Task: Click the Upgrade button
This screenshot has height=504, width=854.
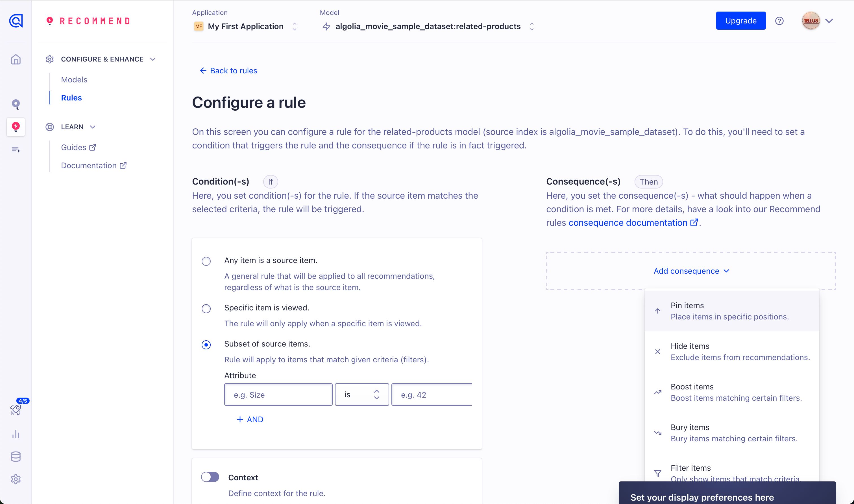Action: point(740,21)
